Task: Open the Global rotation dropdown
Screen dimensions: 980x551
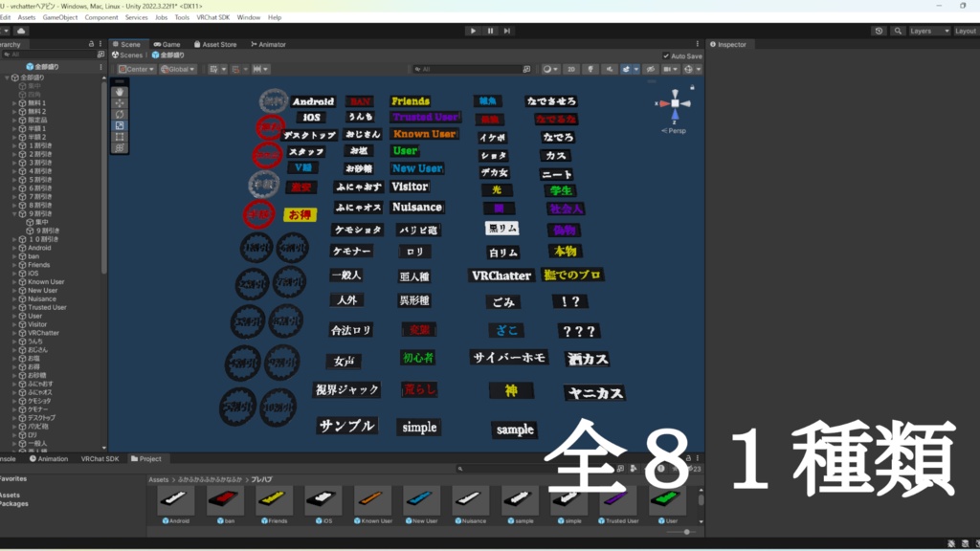Action: tap(177, 69)
